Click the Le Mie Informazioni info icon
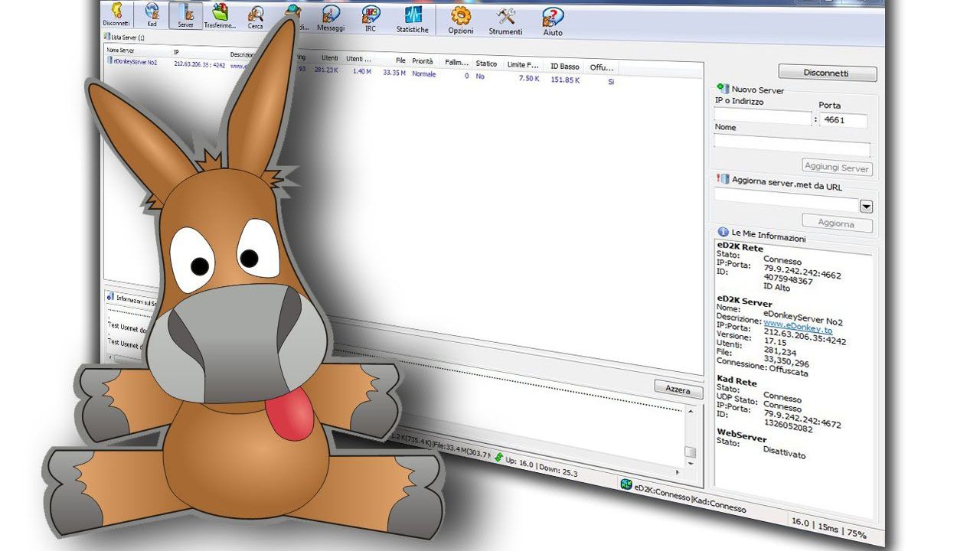Viewport: 980px width, 551px height. [723, 231]
